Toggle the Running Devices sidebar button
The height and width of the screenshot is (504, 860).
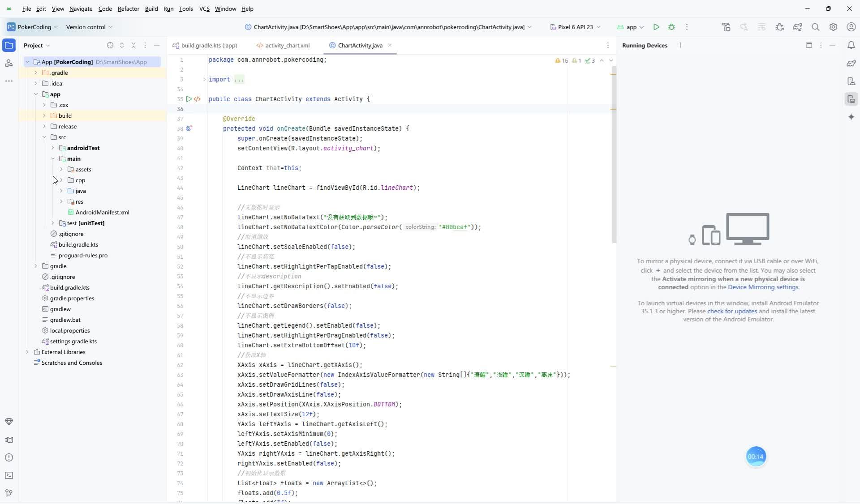point(851,99)
